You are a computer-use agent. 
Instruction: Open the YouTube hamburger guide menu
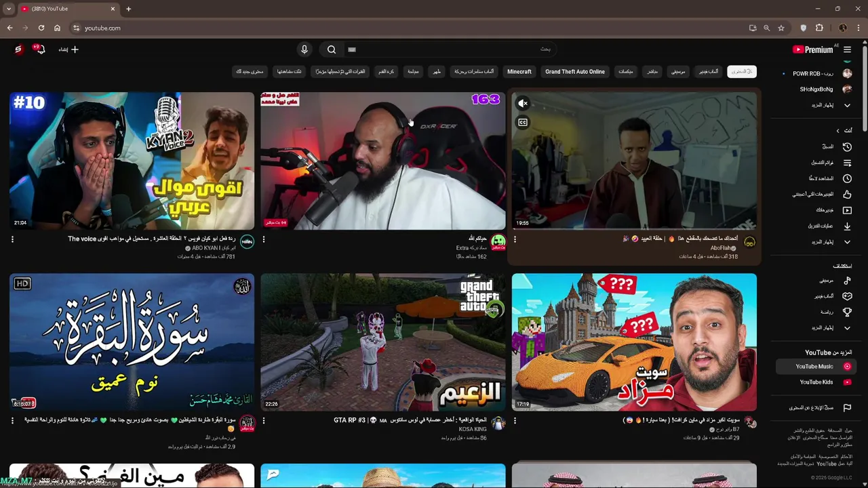pos(847,49)
